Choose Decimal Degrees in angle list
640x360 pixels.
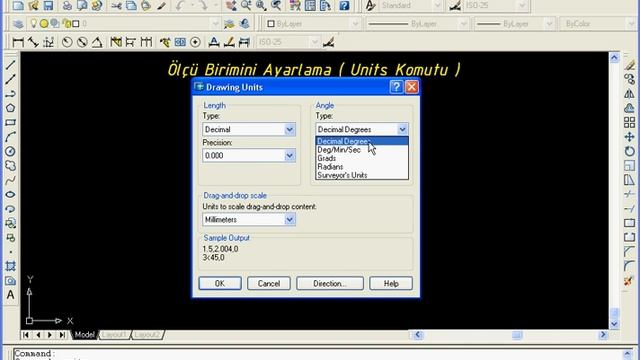click(362, 141)
